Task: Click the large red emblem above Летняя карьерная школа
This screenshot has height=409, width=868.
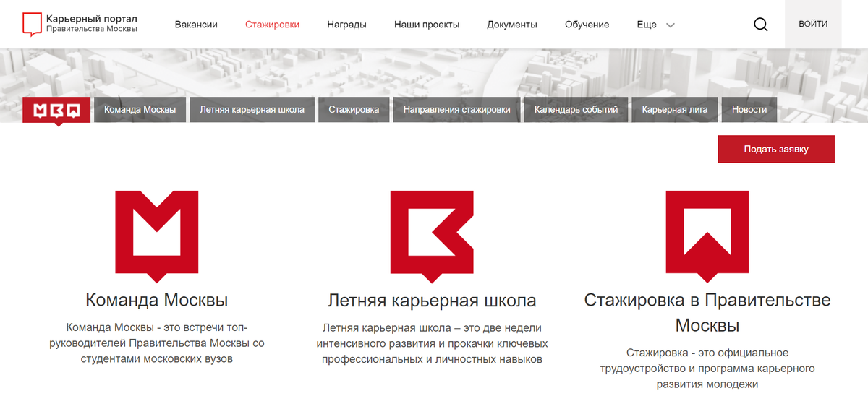Action: pyautogui.click(x=432, y=236)
